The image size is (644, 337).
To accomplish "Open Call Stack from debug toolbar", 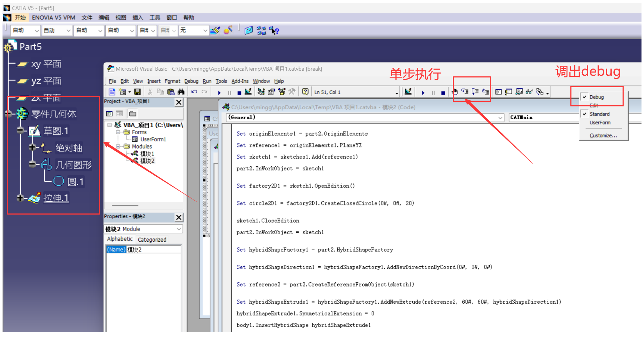I will [x=540, y=92].
